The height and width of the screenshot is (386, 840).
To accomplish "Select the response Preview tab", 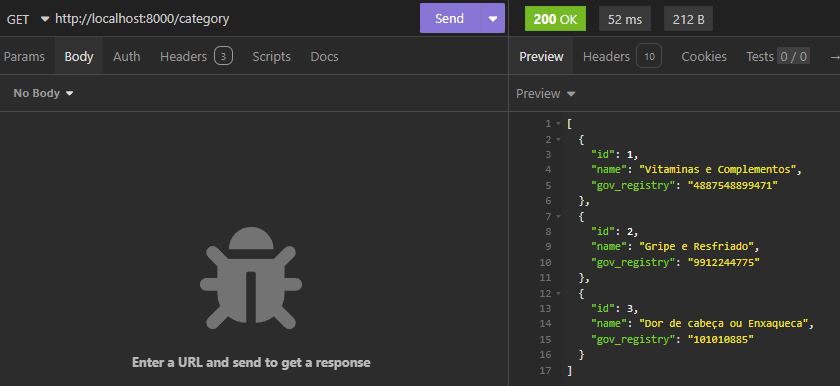I will [541, 56].
